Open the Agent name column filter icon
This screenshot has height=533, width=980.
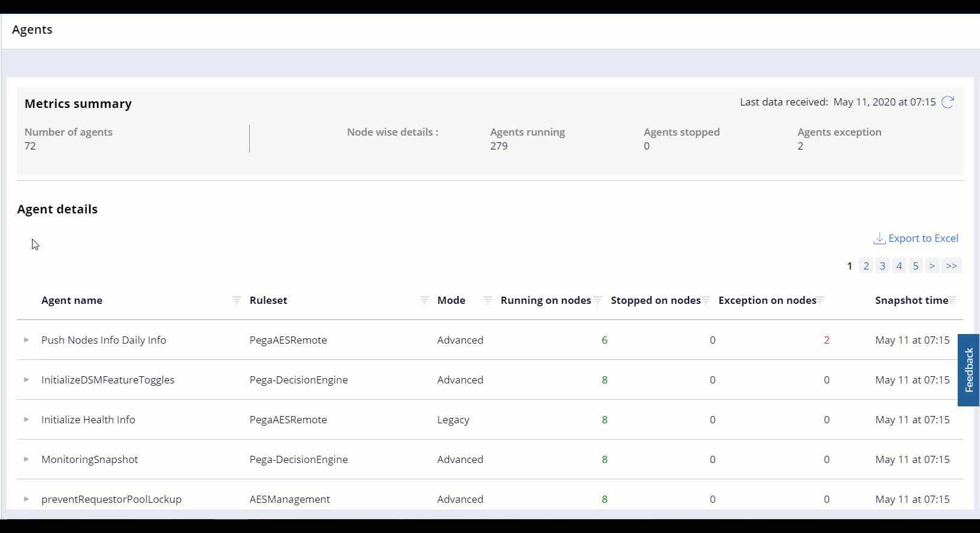click(x=237, y=300)
